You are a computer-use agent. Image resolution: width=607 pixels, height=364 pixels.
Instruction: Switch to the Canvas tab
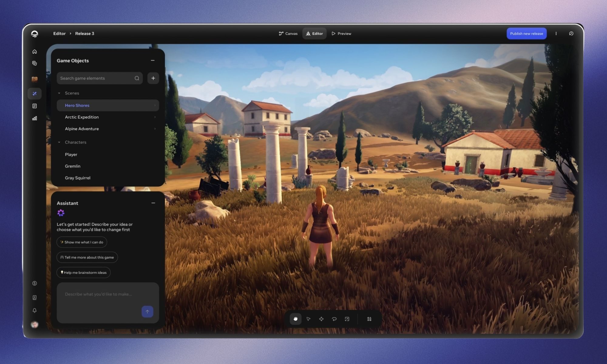tap(288, 34)
